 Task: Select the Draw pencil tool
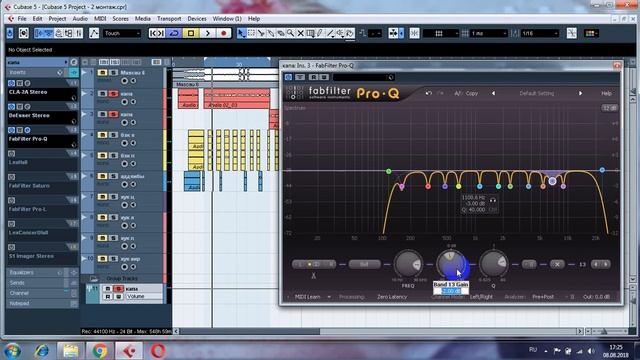(x=320, y=33)
